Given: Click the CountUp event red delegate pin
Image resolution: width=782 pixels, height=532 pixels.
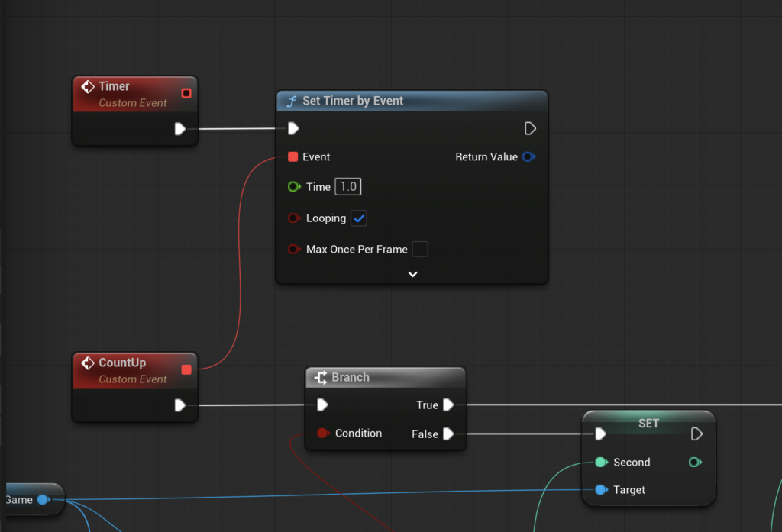Looking at the screenshot, I should [186, 369].
